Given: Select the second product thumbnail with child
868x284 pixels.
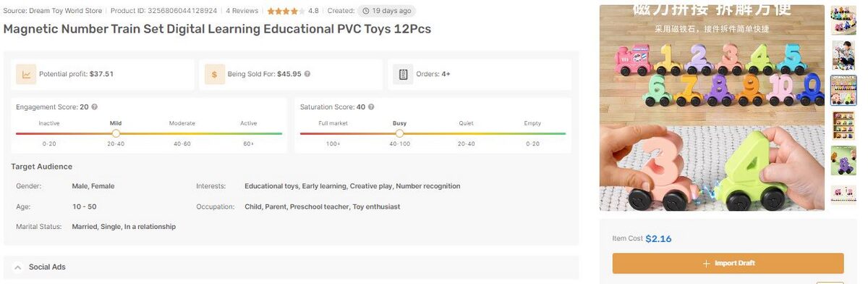Looking at the screenshot, I should (843, 54).
